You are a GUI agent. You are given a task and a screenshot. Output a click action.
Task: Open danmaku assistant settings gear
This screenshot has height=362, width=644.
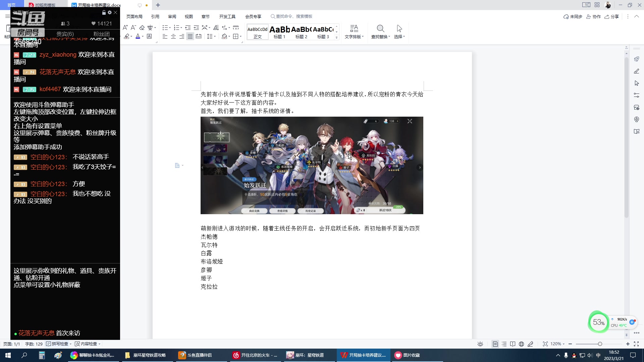110,12
